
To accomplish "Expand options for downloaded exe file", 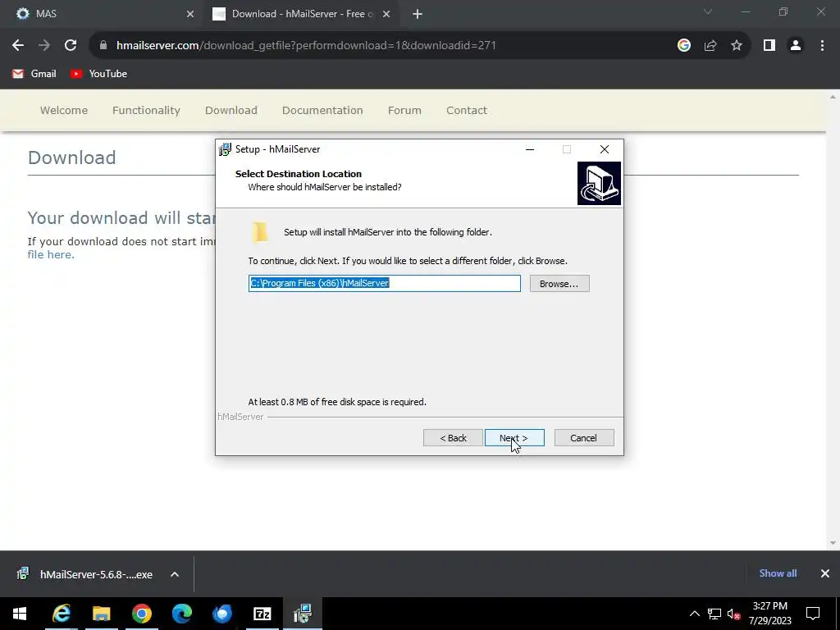I will tap(175, 574).
